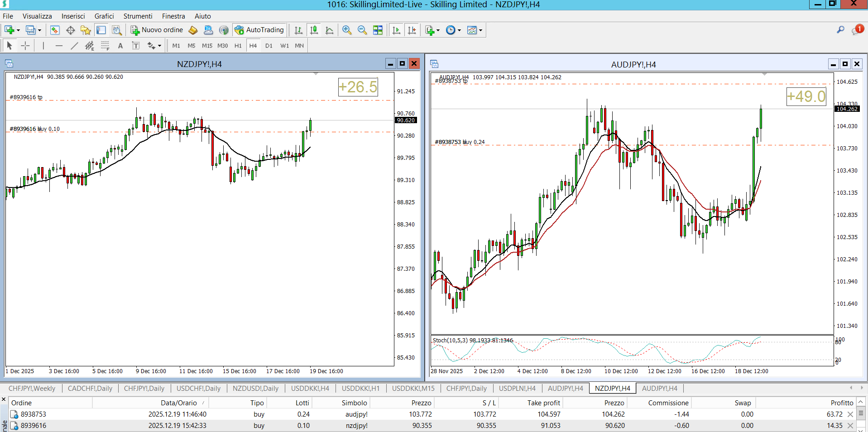
Task: Switch timeframe to D1
Action: [269, 46]
